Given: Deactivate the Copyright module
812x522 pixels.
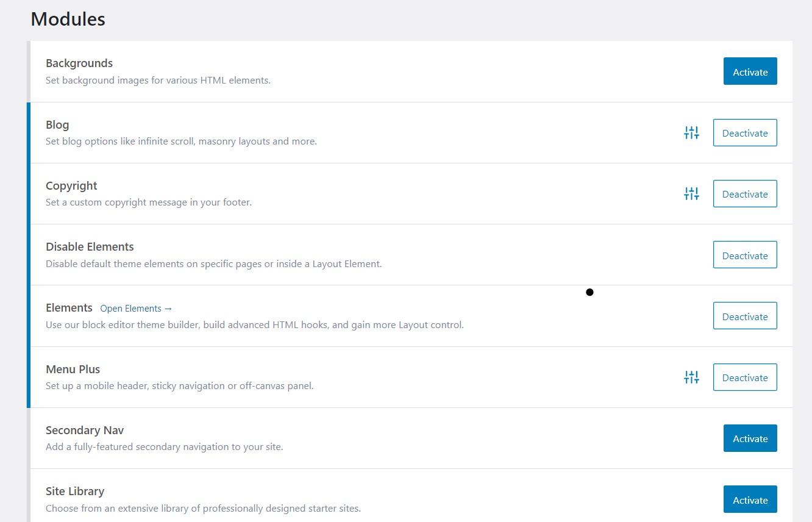Looking at the screenshot, I should pos(744,193).
